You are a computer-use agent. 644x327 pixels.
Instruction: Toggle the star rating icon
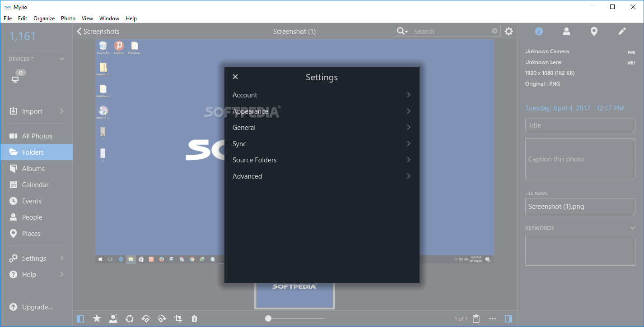coord(97,319)
